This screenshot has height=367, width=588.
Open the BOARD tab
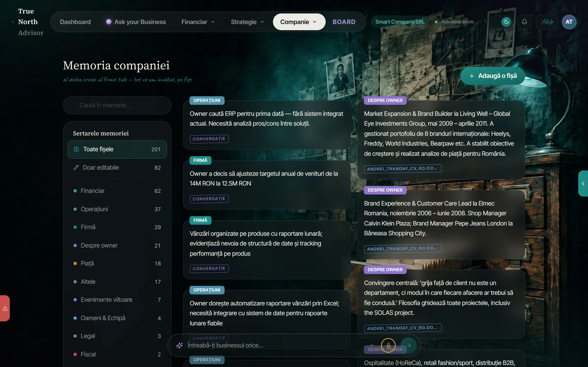344,22
